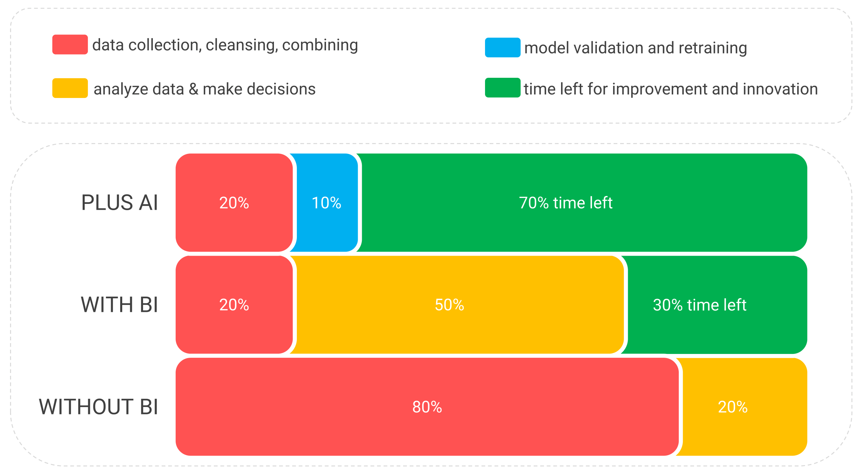The width and height of the screenshot is (868, 472).
Task: Select 'time left for improvement and innovation' text
Action: click(671, 89)
